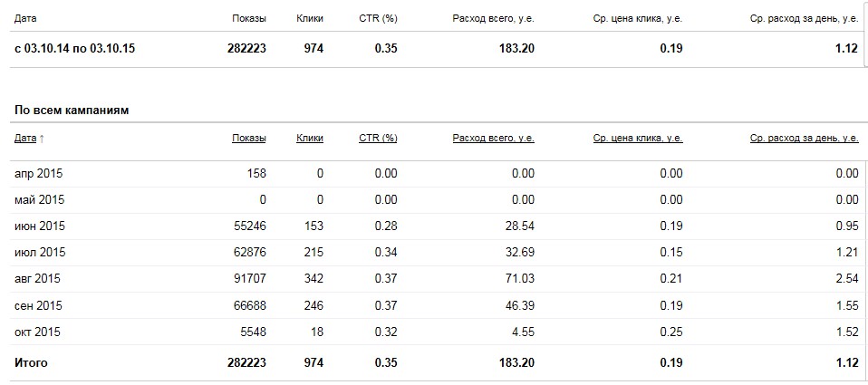Click the 71.03 spend value for August
This screenshot has height=385, width=868.
[519, 278]
